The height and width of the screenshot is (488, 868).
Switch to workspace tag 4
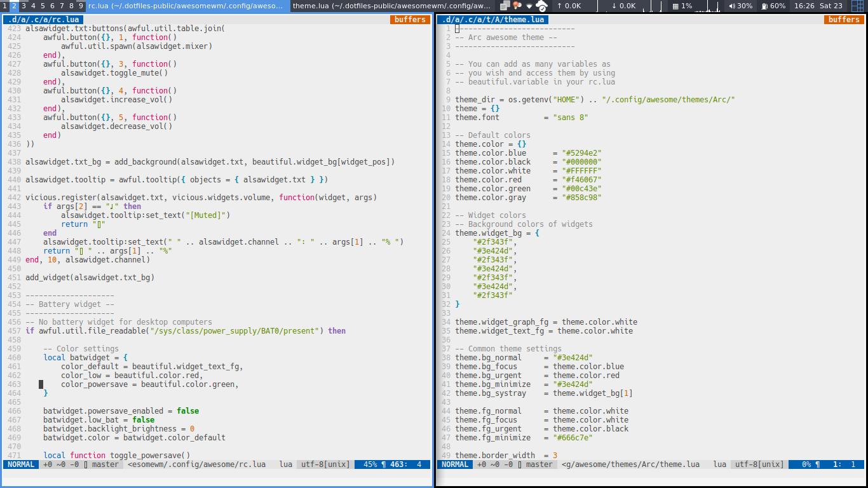(33, 6)
